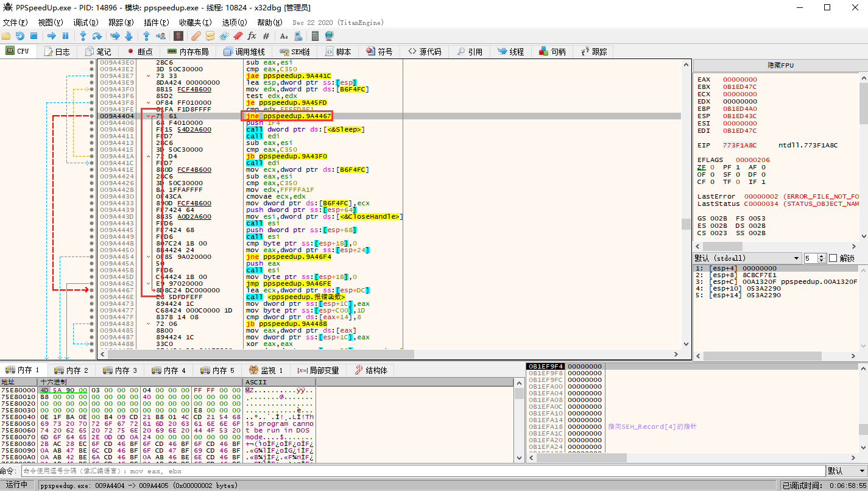The image size is (868, 491).
Task: Switch to the 内存 2 dump tab
Action: (x=71, y=370)
